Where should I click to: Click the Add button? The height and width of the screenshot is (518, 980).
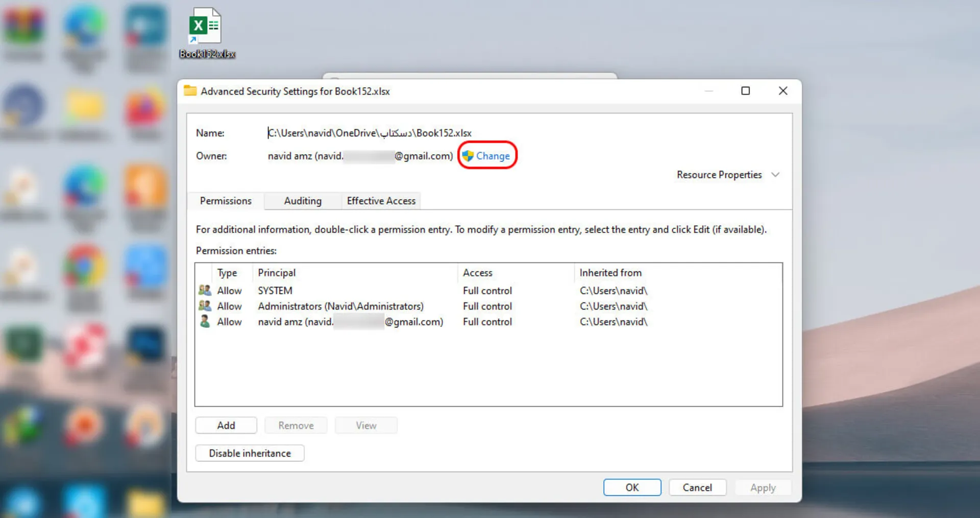coord(226,426)
